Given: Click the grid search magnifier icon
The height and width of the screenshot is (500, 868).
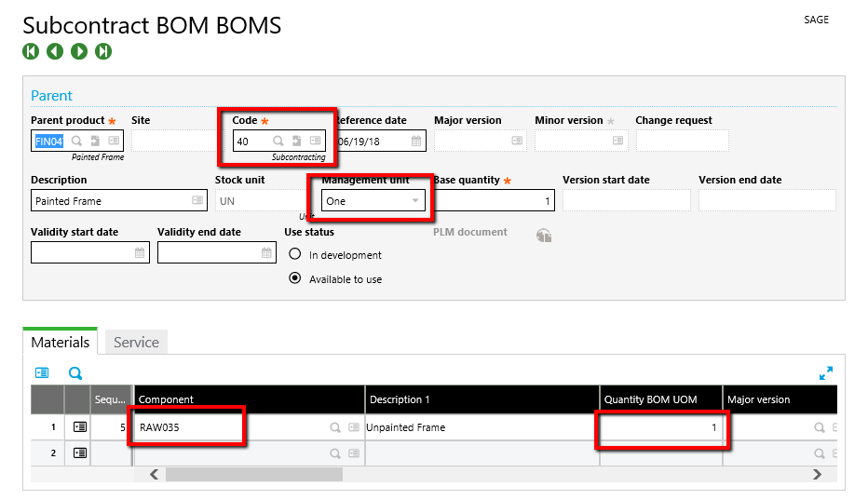Looking at the screenshot, I should coord(75,373).
